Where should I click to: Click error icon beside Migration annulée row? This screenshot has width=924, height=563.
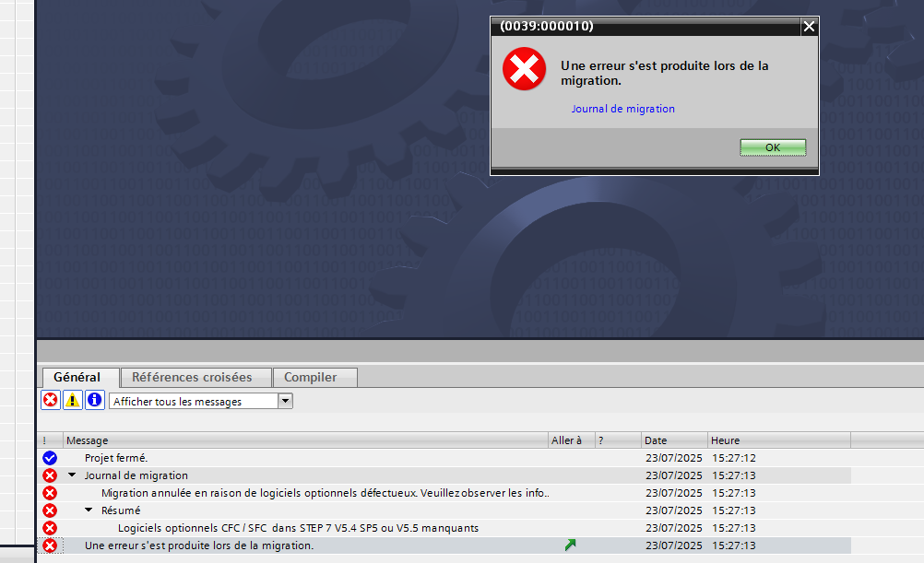pos(50,493)
